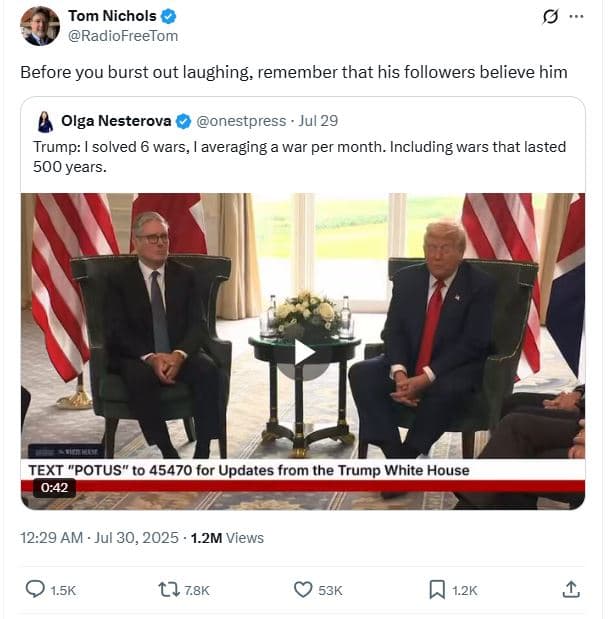This screenshot has width=609, height=619.
Task: Click the Olga Nesterova name link
Action: [117, 121]
